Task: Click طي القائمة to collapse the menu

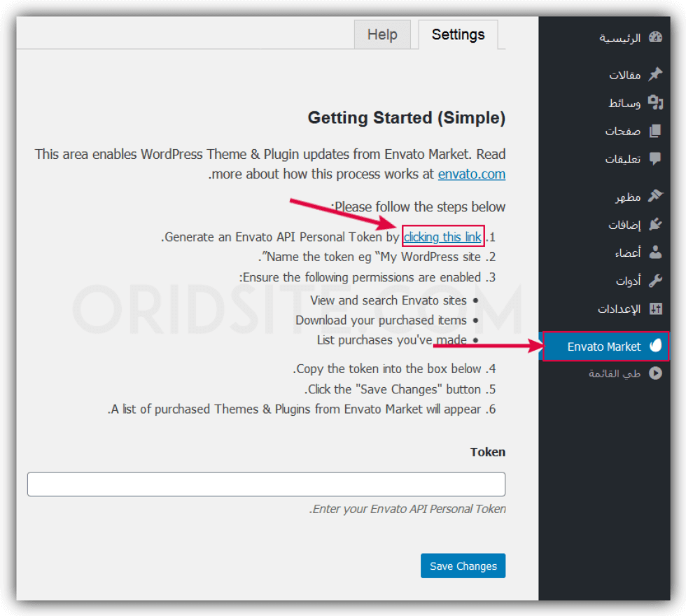Action: coord(615,374)
